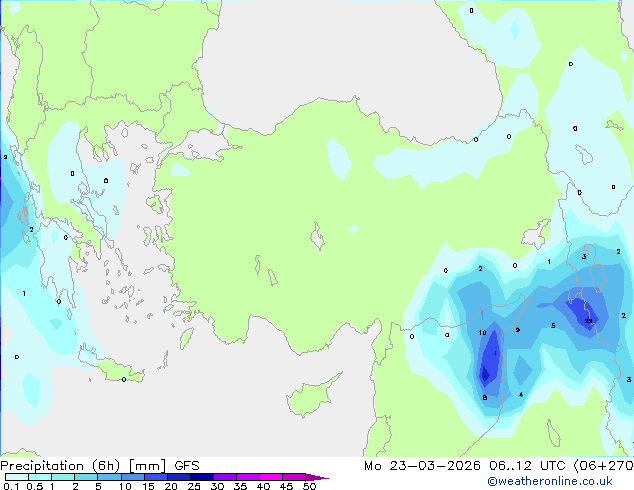
Task: Click the '40' legend scale label
Action: coord(263,486)
